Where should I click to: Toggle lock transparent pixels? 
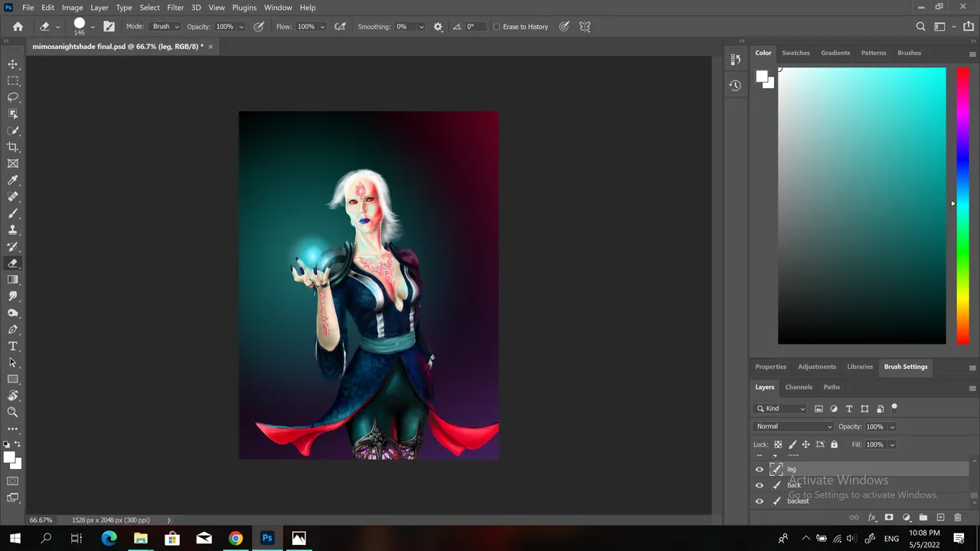click(x=778, y=445)
